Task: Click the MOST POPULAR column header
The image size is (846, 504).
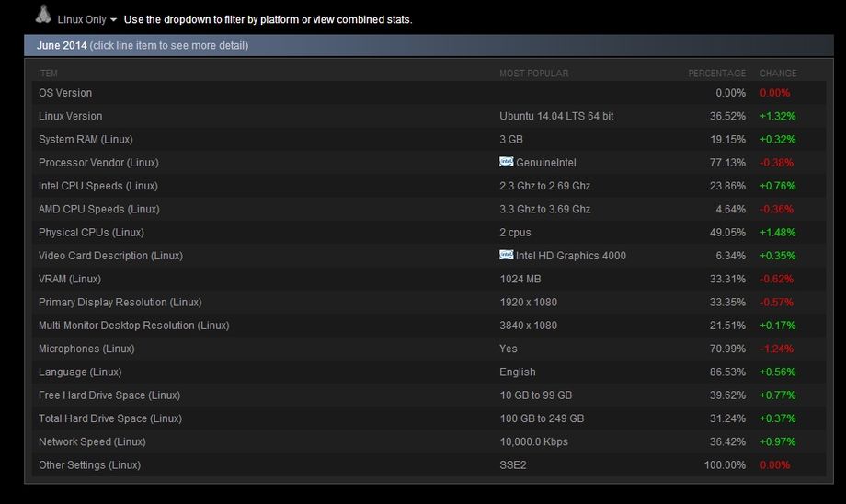Action: 533,74
